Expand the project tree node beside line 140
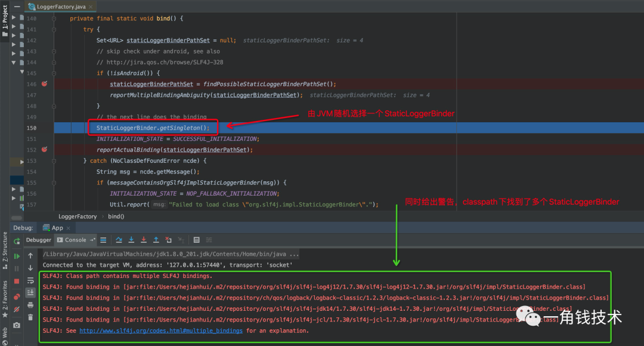Image resolution: width=644 pixels, height=346 pixels. click(14, 17)
